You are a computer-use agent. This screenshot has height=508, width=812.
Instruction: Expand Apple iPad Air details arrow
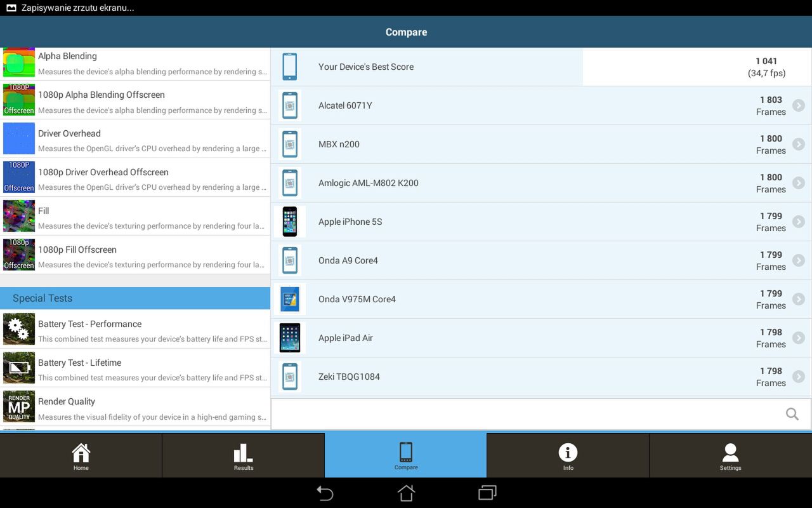tap(799, 338)
